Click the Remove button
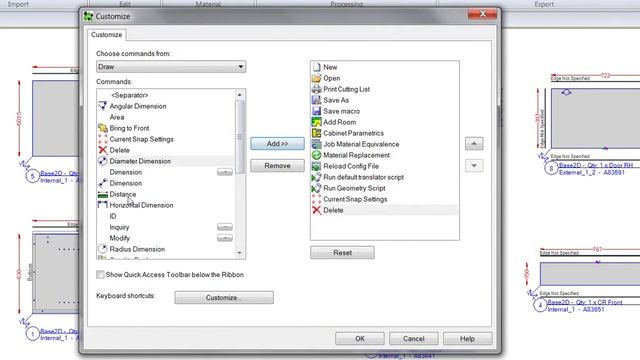This screenshot has height=360, width=640. coord(277,166)
